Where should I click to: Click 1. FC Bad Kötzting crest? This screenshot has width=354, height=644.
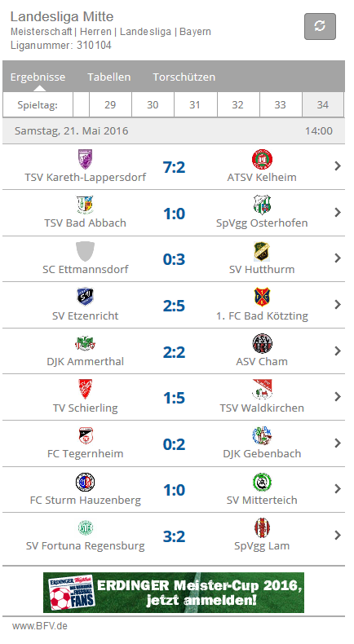[262, 297]
